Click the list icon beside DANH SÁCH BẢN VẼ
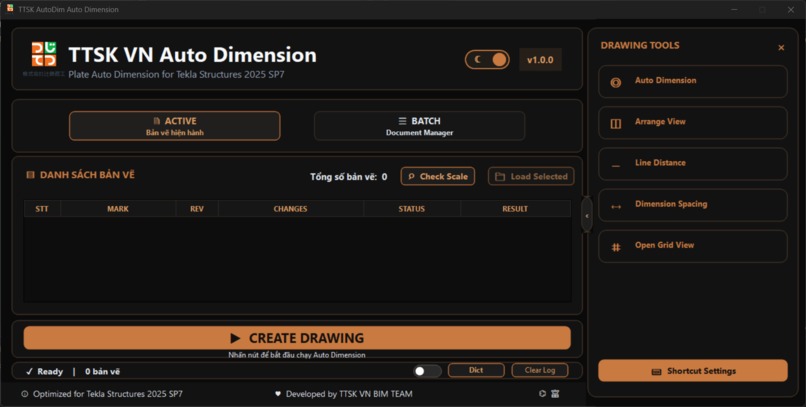The image size is (806, 407). pyautogui.click(x=30, y=175)
